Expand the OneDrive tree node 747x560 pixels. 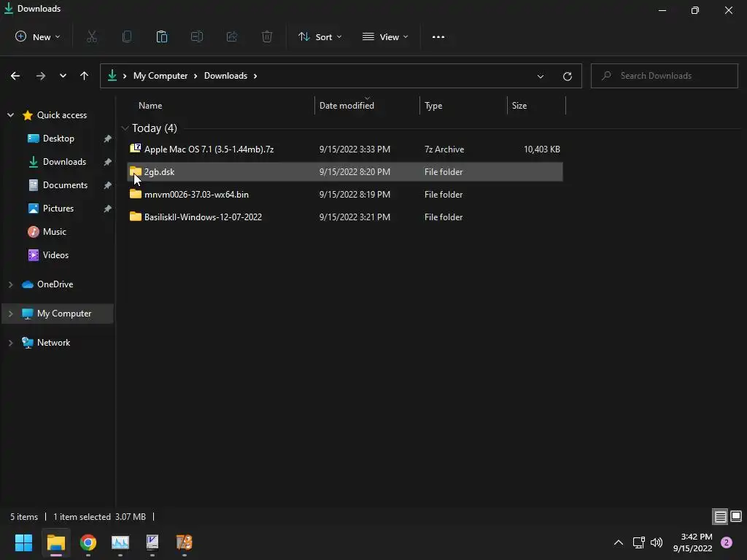click(10, 284)
